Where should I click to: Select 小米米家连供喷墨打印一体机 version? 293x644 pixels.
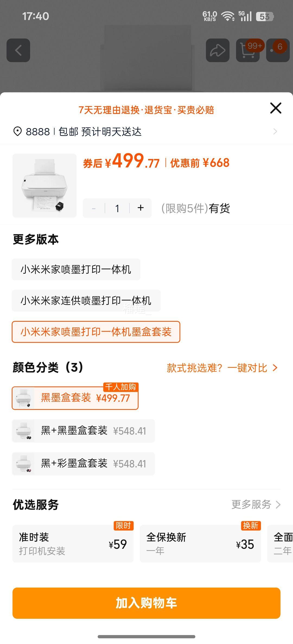click(86, 301)
